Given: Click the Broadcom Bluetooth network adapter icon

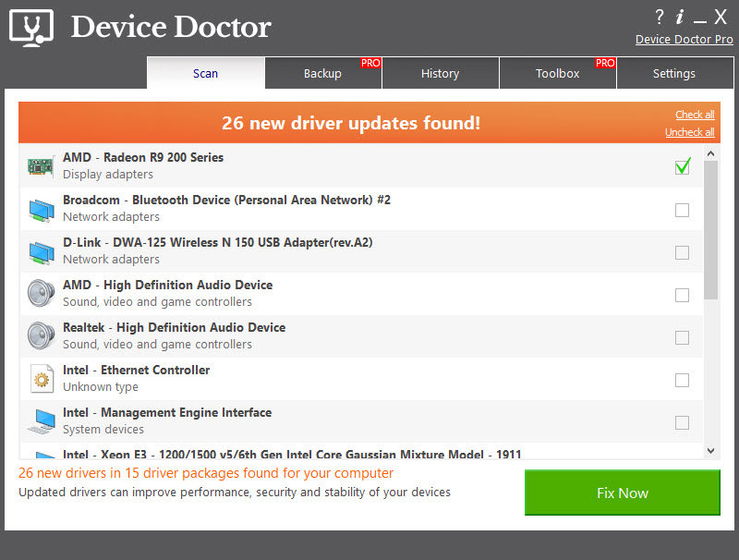Looking at the screenshot, I should pyautogui.click(x=42, y=210).
